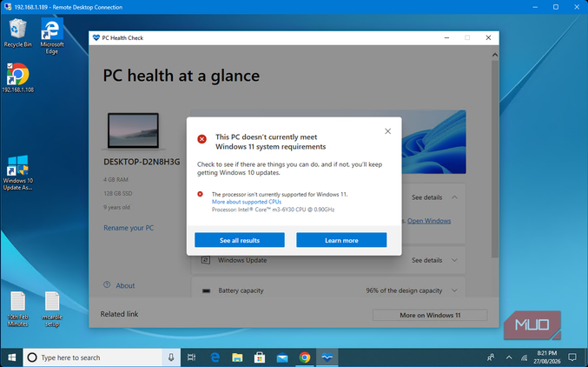Click the 4 GB RAM text
This screenshot has width=588, height=367.
[x=116, y=179]
